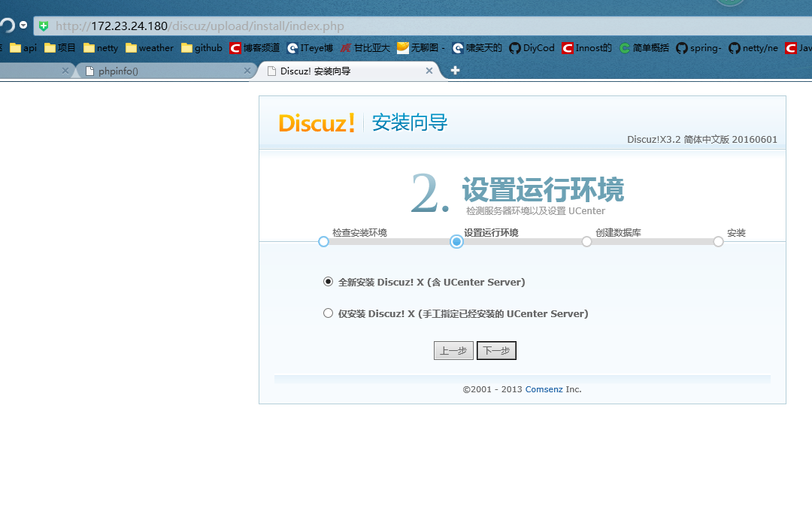Close the phpinfo() tab
This screenshot has height=511, width=812.
click(247, 71)
